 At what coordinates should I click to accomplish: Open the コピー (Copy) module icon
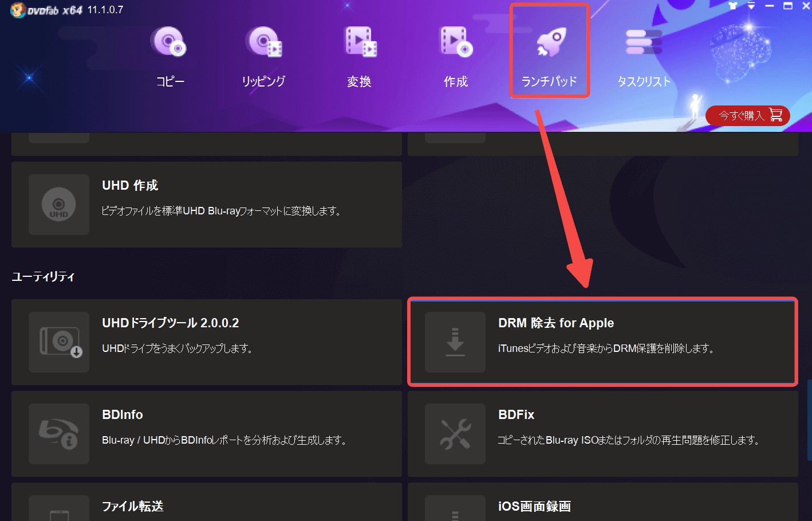click(169, 42)
